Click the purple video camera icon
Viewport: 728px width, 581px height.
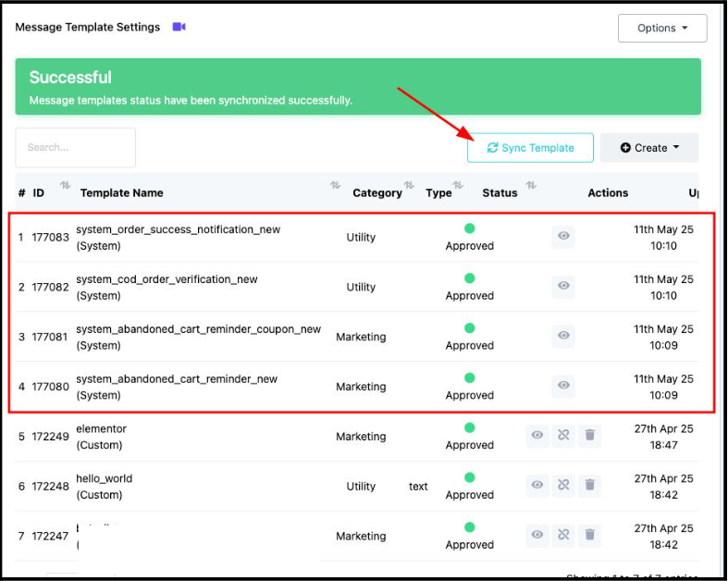tap(179, 27)
